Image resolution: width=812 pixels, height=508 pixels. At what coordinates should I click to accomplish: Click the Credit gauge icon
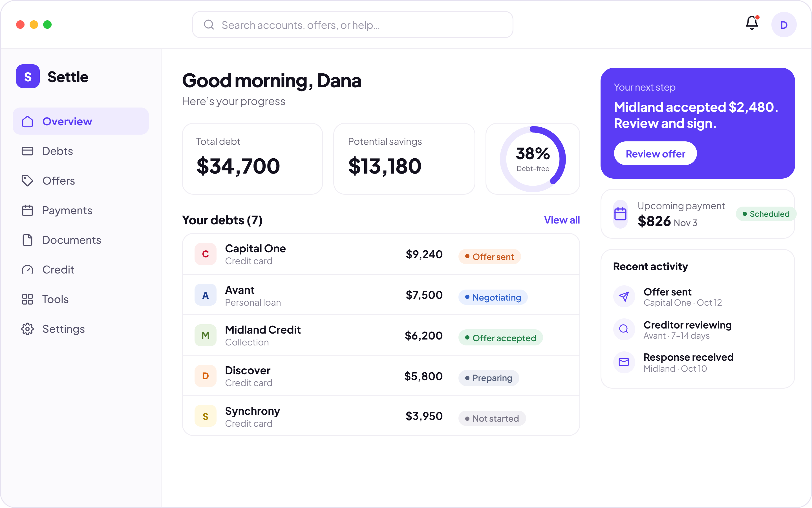28,270
